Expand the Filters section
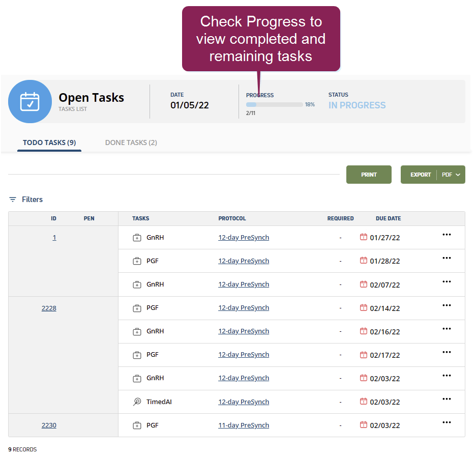The width and height of the screenshot is (476, 456). pos(32,199)
